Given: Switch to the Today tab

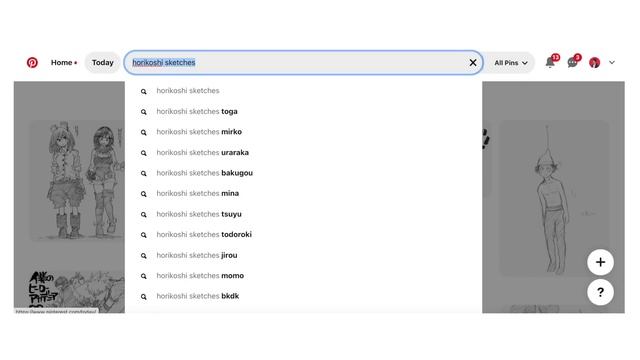Looking at the screenshot, I should click(102, 62).
